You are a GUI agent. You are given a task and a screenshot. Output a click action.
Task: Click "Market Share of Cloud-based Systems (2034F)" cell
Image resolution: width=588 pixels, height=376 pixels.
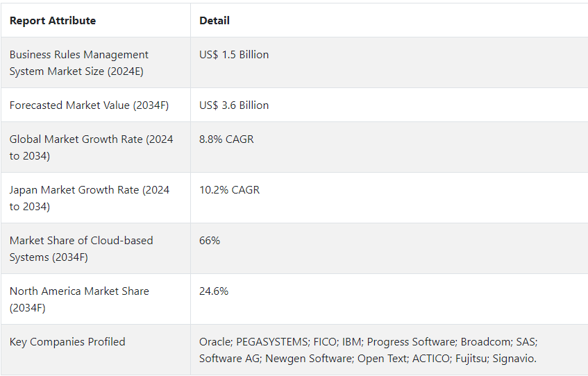pos(96,248)
